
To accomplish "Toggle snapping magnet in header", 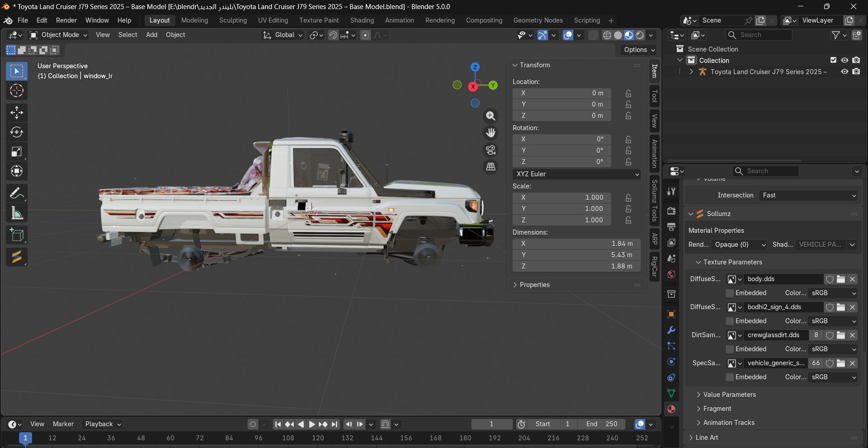I will click(333, 35).
